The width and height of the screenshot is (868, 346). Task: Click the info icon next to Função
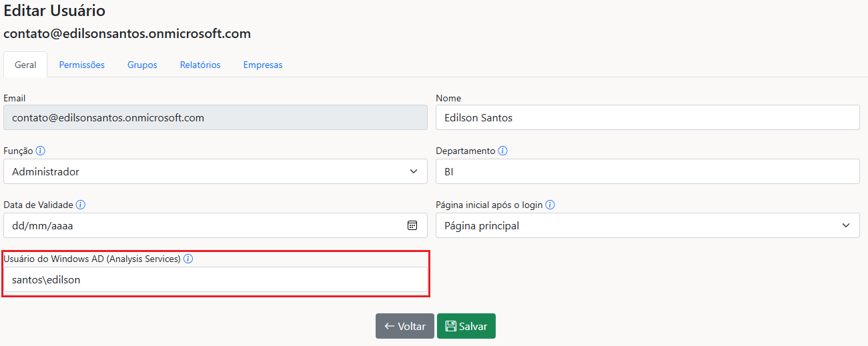pyautogui.click(x=41, y=151)
